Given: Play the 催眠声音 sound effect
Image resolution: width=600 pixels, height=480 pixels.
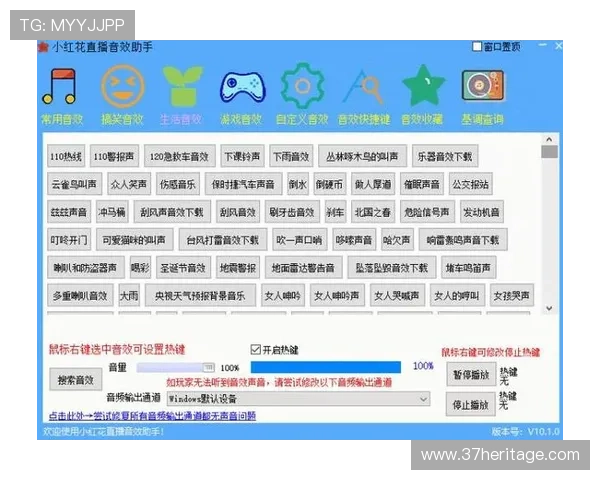Looking at the screenshot, I should click(422, 184).
